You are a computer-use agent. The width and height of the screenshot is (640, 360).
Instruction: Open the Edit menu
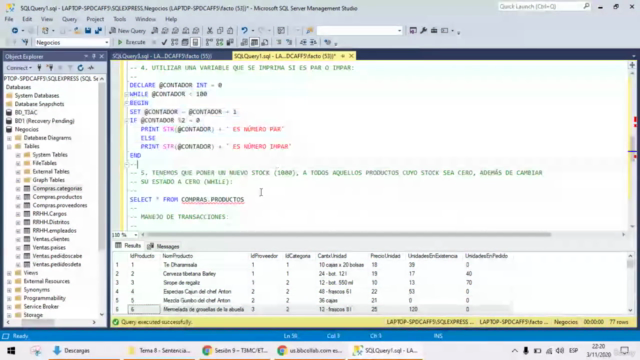click(27, 19)
